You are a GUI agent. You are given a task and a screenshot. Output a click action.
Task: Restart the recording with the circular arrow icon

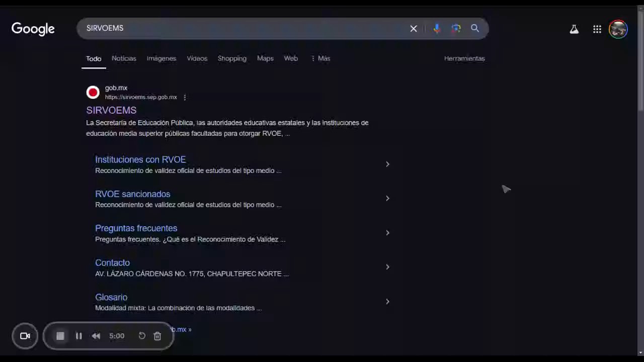(142, 336)
